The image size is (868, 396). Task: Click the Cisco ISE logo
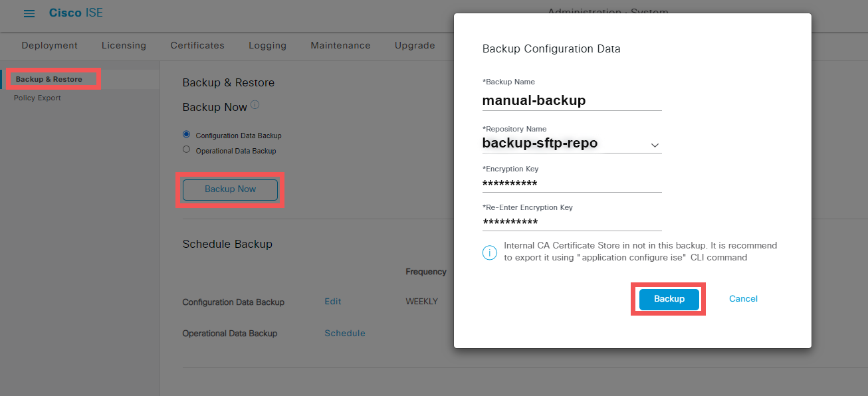point(76,13)
